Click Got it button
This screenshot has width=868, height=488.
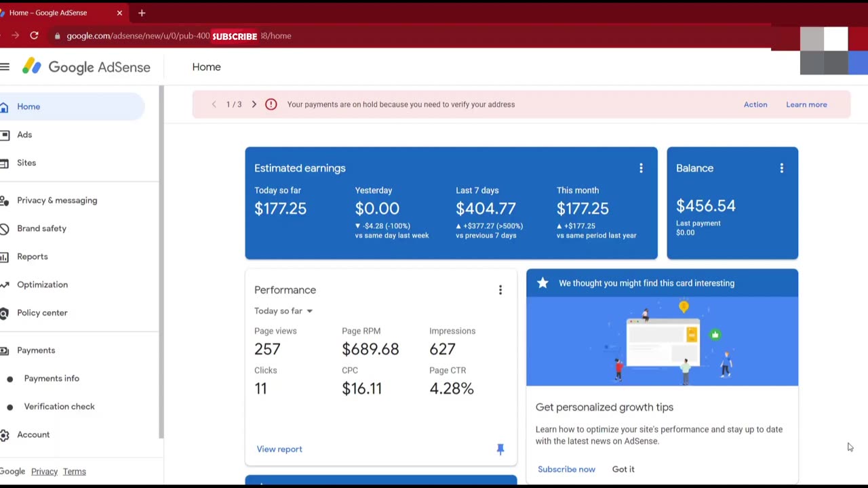[623, 469]
